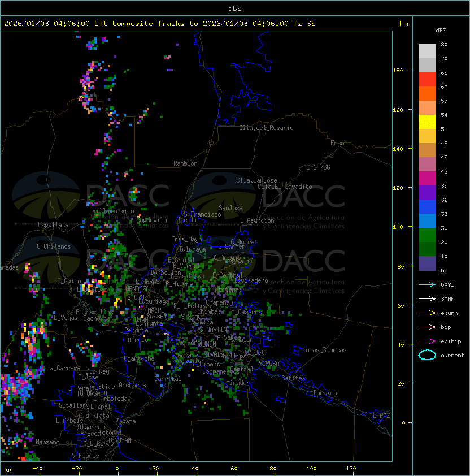
Task: Click the Villavicencio map label
Action: (x=114, y=211)
